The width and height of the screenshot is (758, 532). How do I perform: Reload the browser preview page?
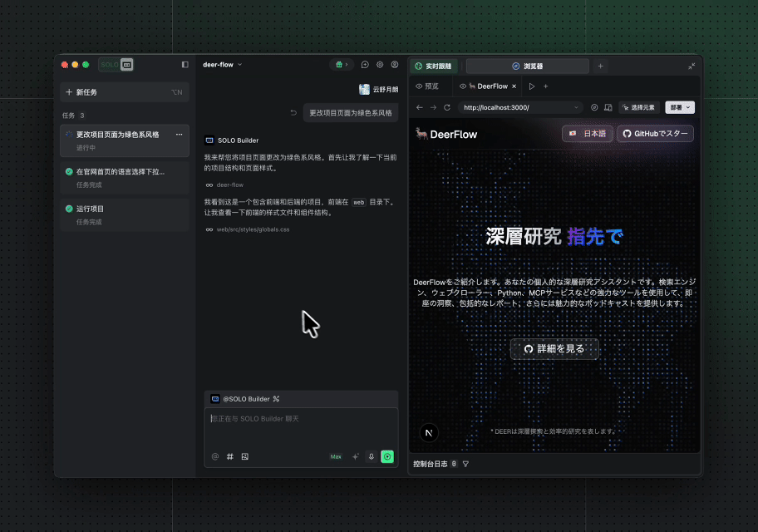(447, 107)
